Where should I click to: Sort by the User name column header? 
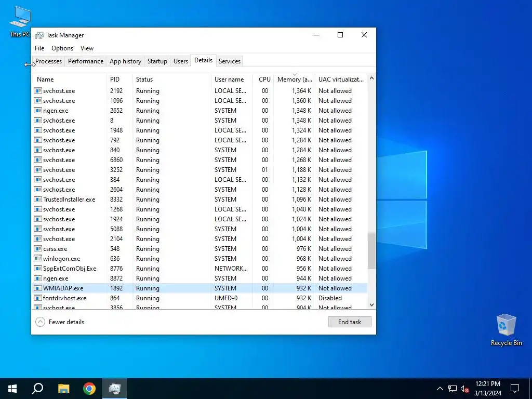(x=232, y=79)
